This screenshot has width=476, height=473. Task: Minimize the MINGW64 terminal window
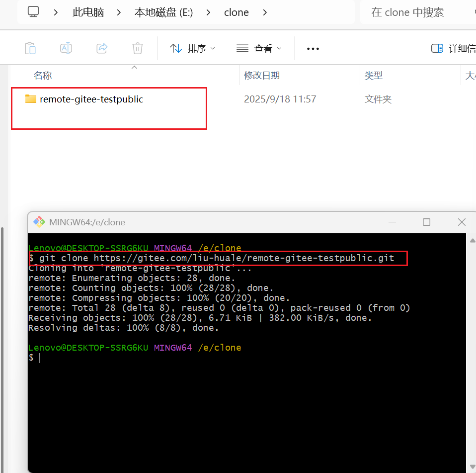pyautogui.click(x=392, y=222)
